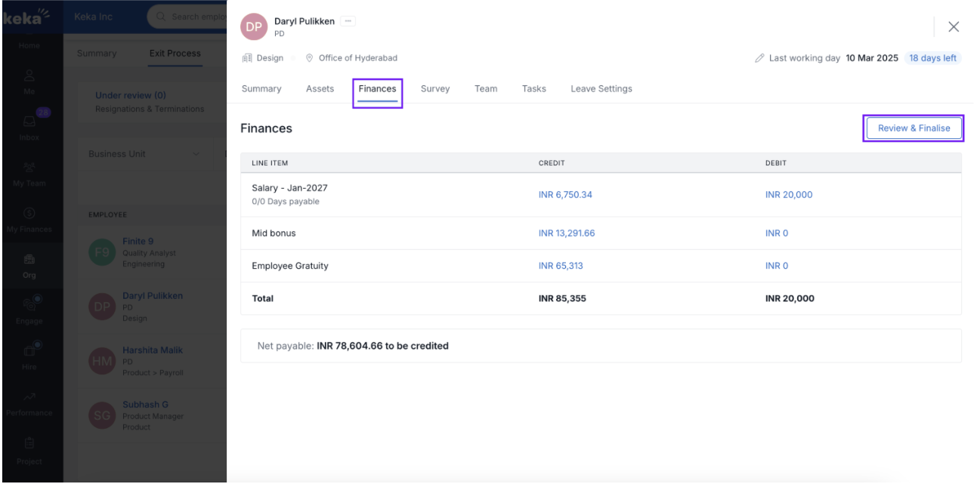The height and width of the screenshot is (484, 980).
Task: Open Employee Gratuity credit INR 65,313
Action: (561, 266)
